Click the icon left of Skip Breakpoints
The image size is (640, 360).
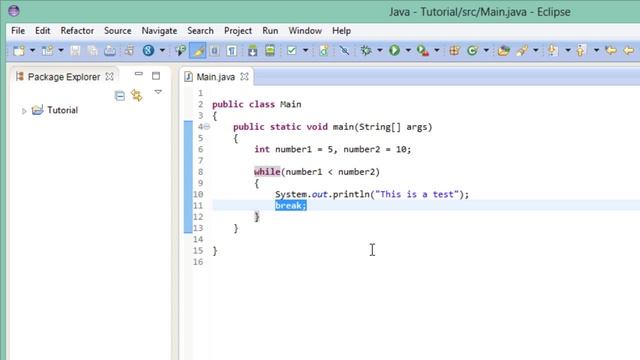(323, 51)
